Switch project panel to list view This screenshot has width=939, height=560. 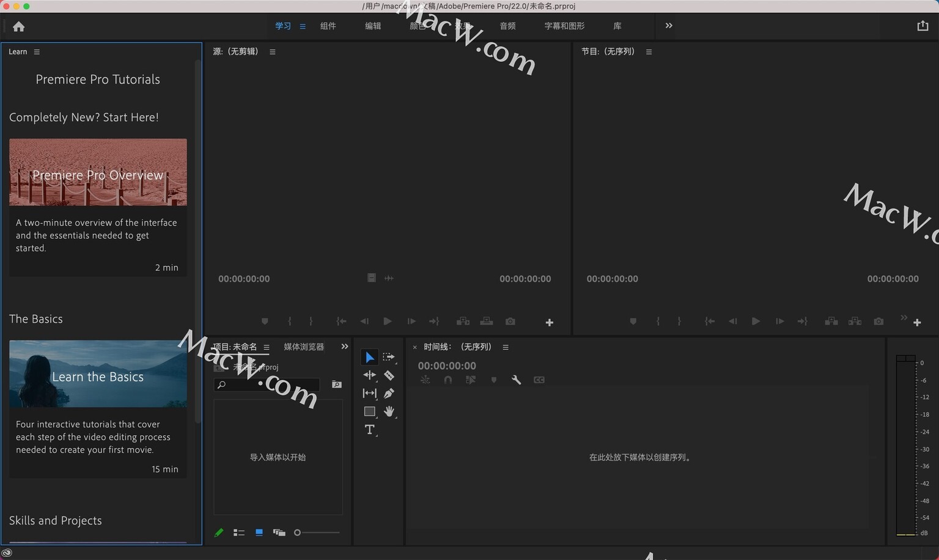click(239, 532)
